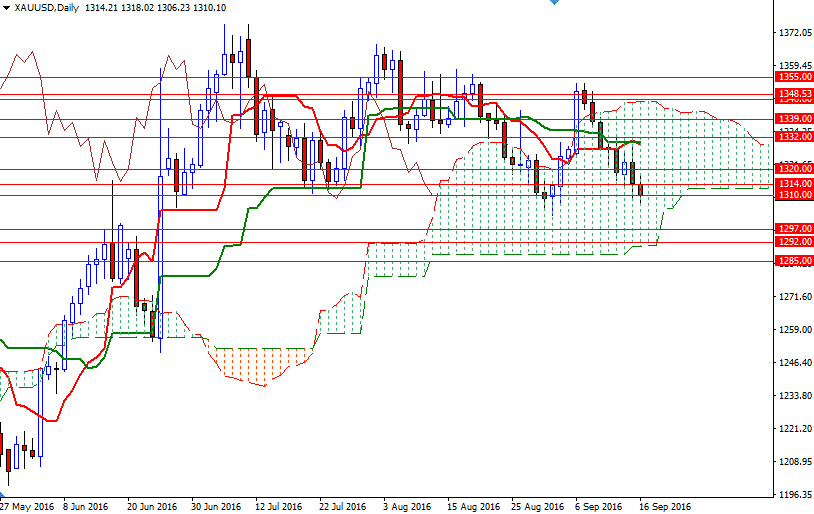Click the chart menu triangle beside XAUUSD

coord(6,8)
